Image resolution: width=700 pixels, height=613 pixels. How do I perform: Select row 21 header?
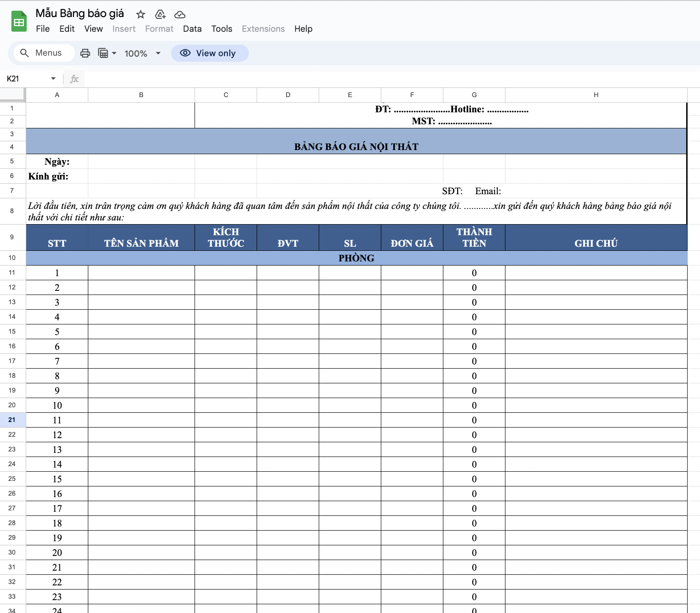click(12, 420)
